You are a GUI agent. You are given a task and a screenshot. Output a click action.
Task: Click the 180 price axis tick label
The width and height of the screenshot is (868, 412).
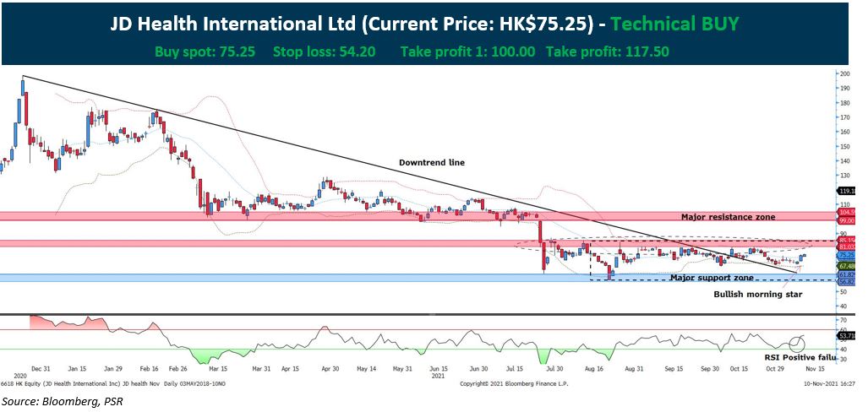coord(844,103)
